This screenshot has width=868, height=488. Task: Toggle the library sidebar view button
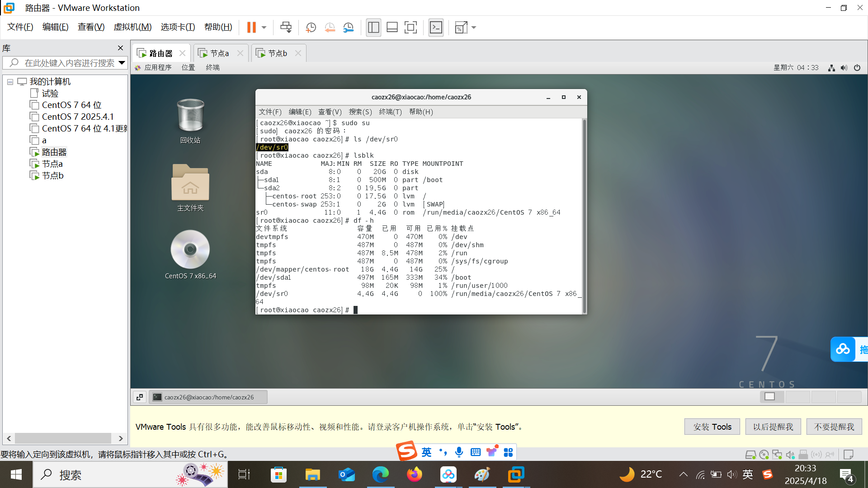[373, 28]
